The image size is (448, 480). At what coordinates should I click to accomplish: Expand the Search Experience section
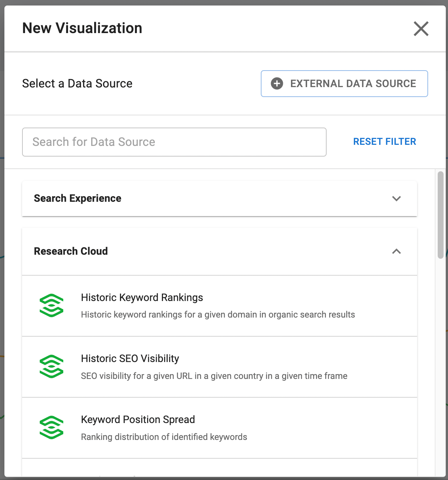pos(220,198)
